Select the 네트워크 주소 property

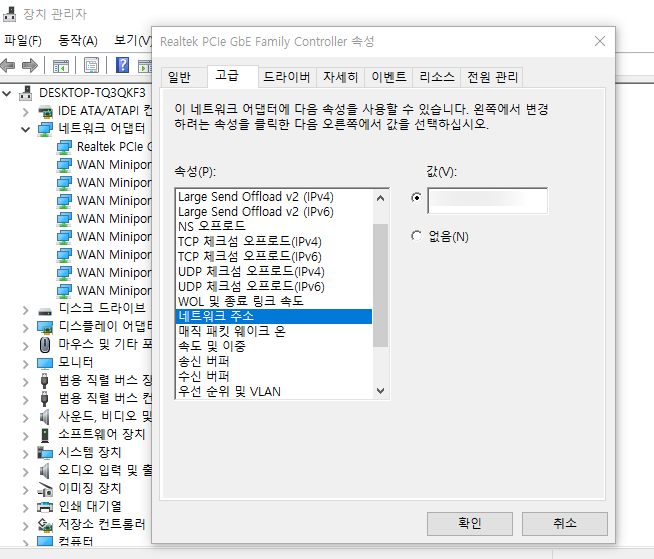274,316
